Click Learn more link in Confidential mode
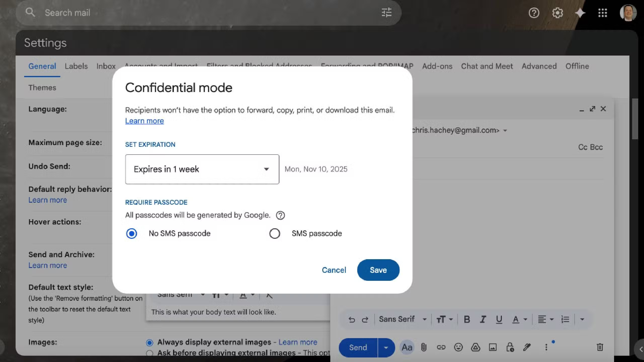 point(144,121)
